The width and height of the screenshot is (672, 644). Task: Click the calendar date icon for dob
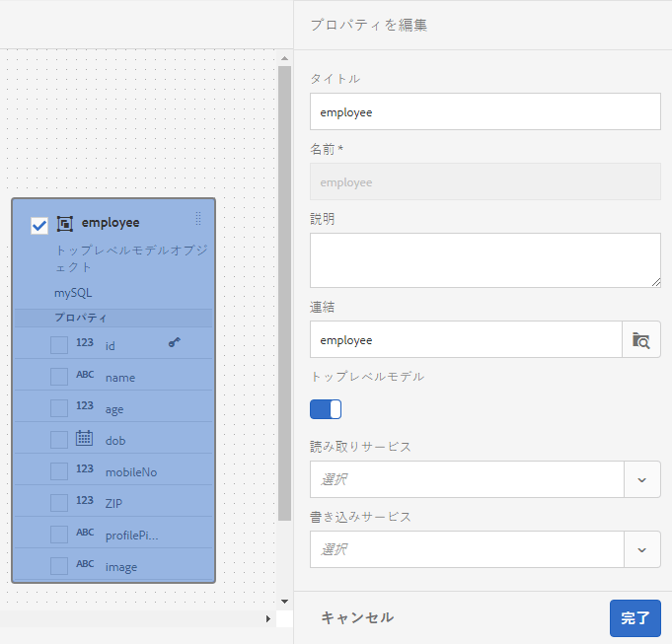pyautogui.click(x=85, y=438)
